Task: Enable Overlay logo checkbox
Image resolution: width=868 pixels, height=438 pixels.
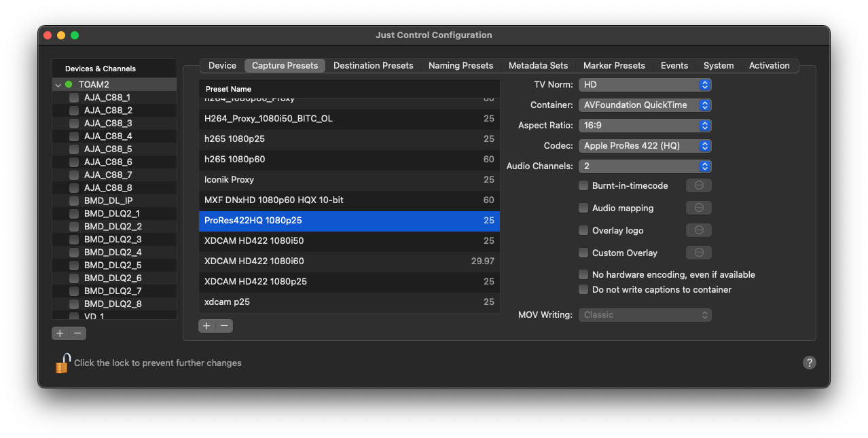Action: [583, 230]
